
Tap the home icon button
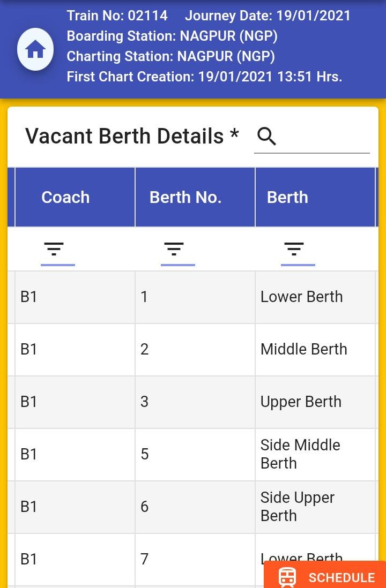click(x=35, y=50)
